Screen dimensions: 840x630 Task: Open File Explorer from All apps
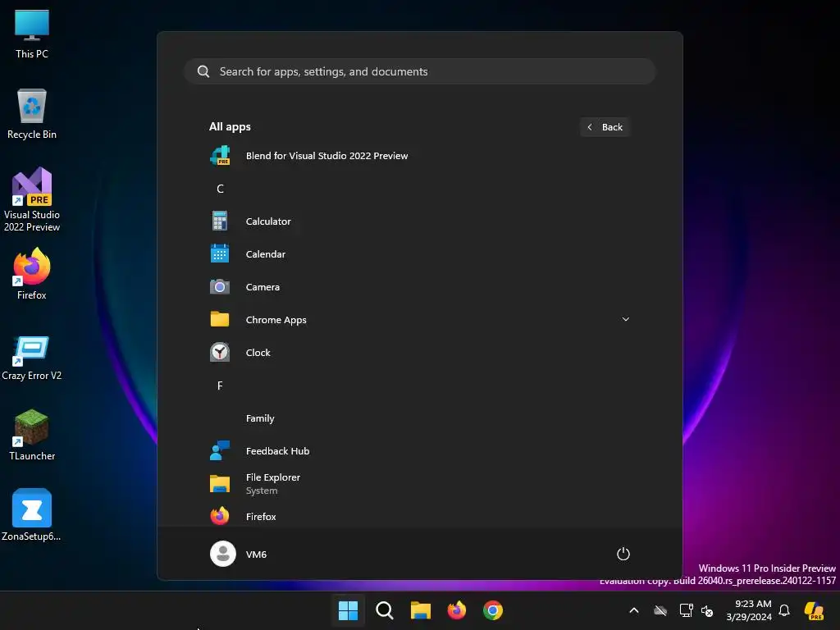pyautogui.click(x=419, y=484)
